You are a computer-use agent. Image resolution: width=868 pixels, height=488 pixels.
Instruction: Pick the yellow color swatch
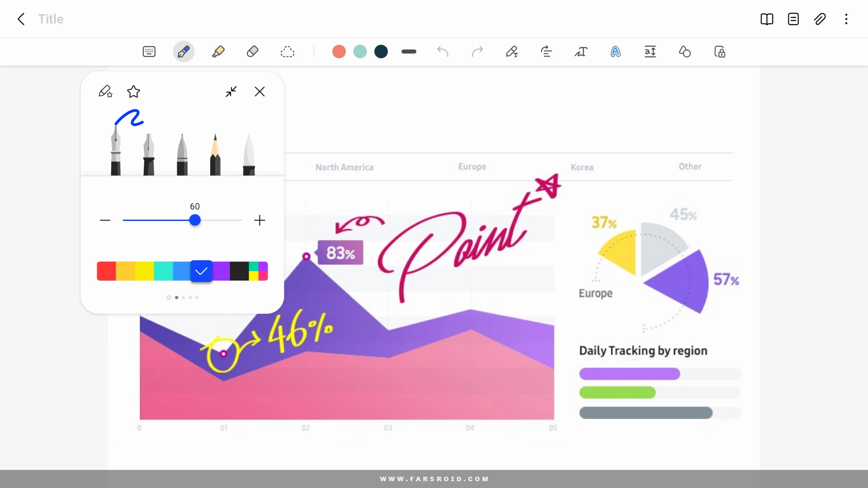[x=144, y=271]
